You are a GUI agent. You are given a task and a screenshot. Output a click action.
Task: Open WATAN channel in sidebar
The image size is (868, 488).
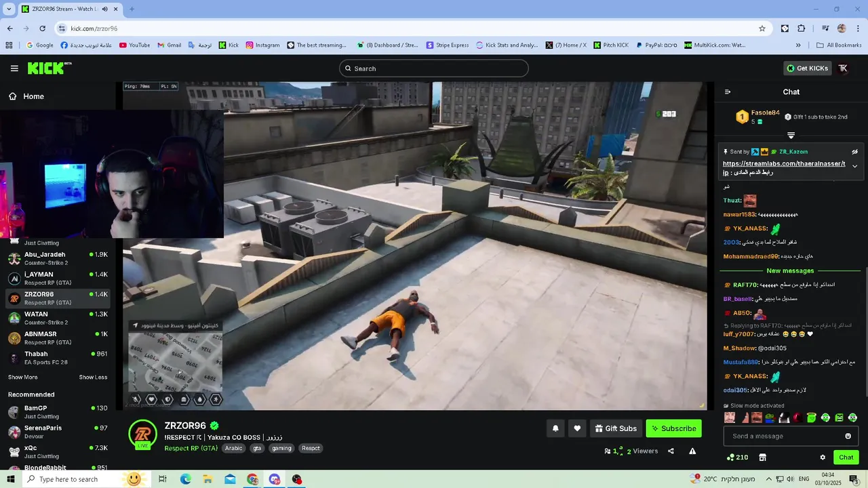coord(58,318)
